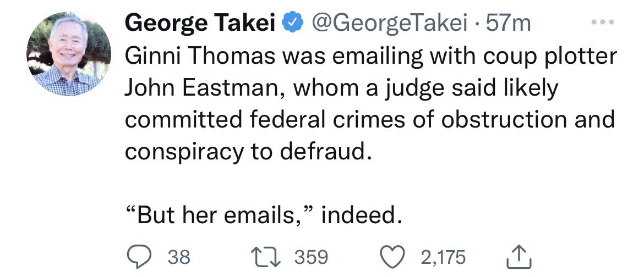Click the blue verified checkmark badge
The width and height of the screenshot is (644, 277).
point(292,24)
